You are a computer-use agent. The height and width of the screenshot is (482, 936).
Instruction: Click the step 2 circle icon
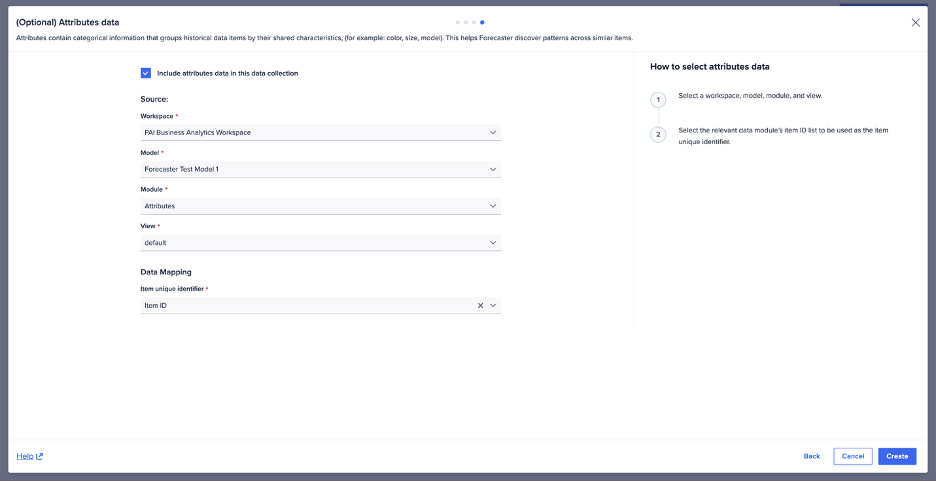(658, 134)
